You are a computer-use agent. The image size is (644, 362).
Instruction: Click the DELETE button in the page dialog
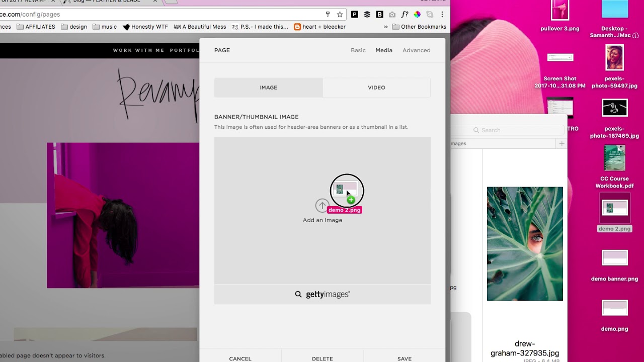(323, 358)
